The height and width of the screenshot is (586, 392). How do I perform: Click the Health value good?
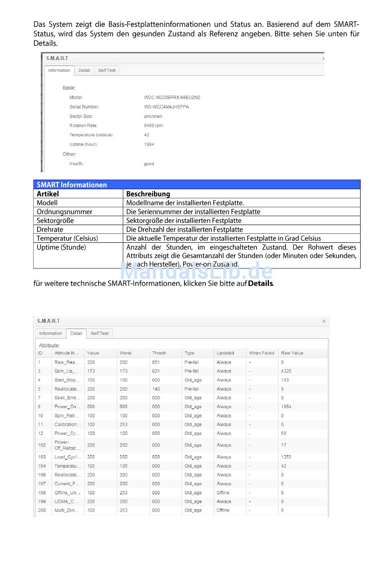[x=149, y=164]
